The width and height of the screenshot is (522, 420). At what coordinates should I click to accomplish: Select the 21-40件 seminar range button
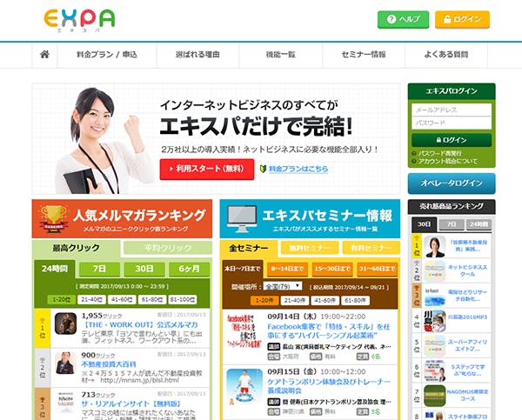click(295, 301)
